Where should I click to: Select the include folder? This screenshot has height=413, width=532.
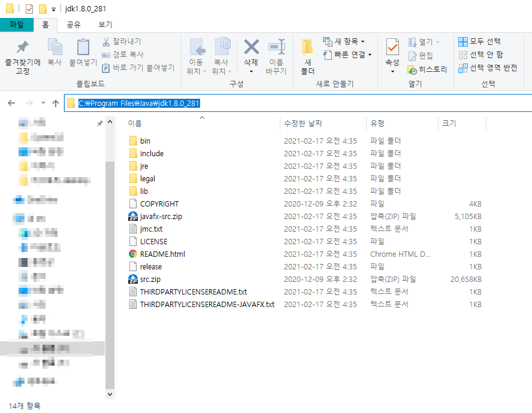(x=152, y=154)
